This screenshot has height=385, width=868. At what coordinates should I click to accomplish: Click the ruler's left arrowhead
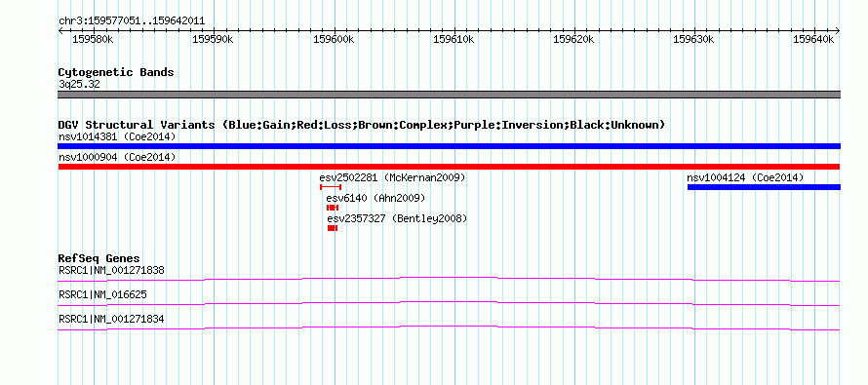click(60, 31)
